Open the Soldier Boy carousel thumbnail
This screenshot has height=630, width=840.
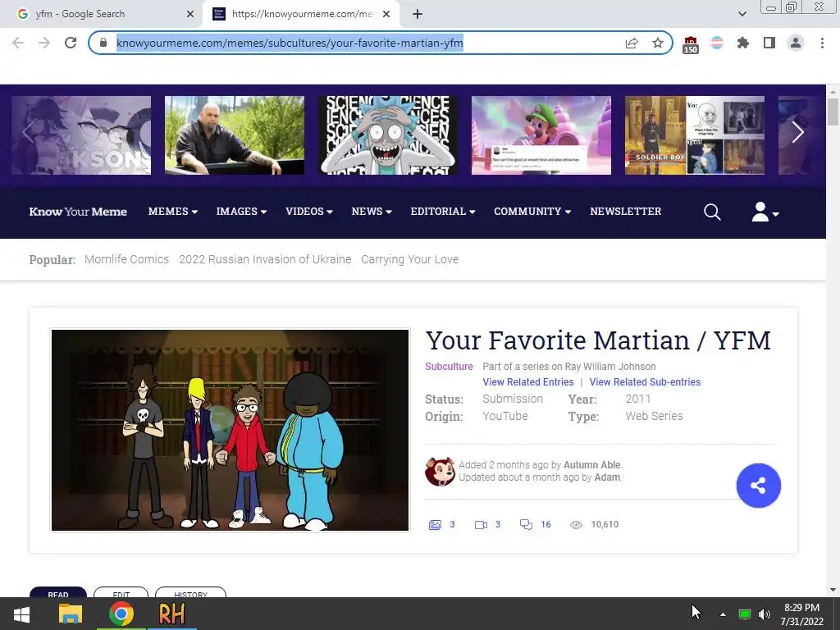click(694, 135)
